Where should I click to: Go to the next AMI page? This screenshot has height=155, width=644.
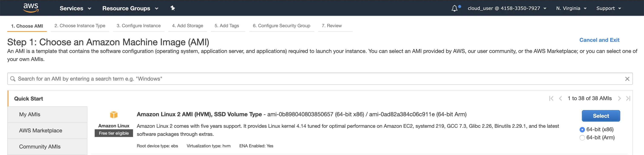[619, 99]
